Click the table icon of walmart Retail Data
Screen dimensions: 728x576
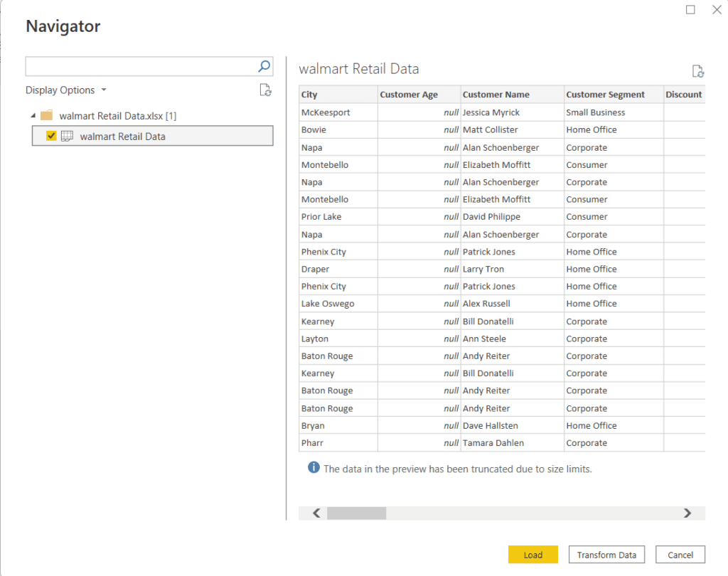click(x=68, y=136)
